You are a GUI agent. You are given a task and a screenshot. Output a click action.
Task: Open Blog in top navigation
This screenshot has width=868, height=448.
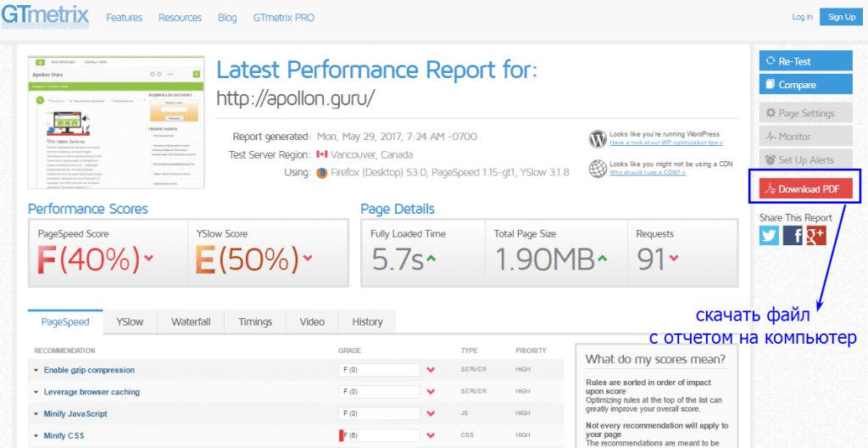(227, 18)
